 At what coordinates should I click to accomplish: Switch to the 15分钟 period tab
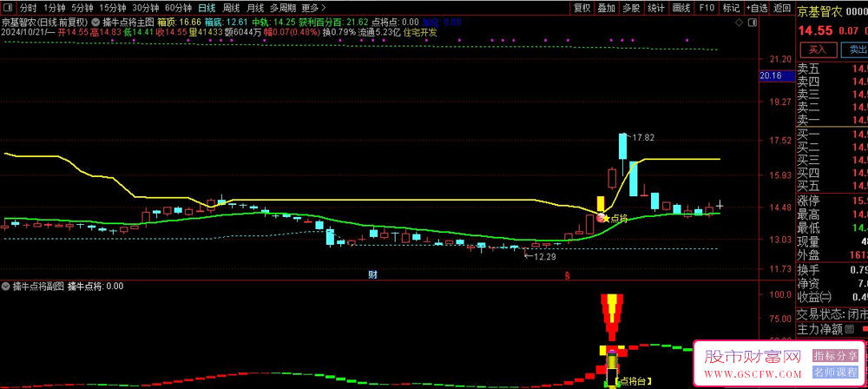tap(114, 8)
